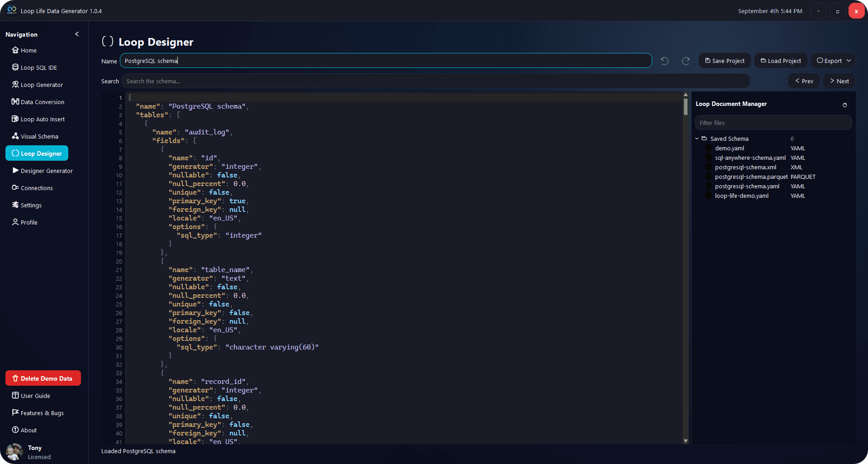Open Visual Schema
Screen dimensions: 868x464
[35, 136]
